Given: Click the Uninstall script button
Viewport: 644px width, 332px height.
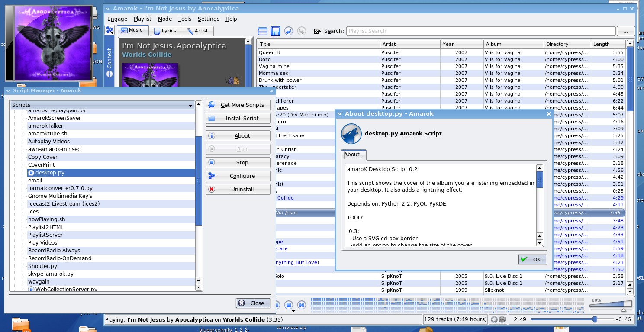Looking at the screenshot, I should 238,190.
